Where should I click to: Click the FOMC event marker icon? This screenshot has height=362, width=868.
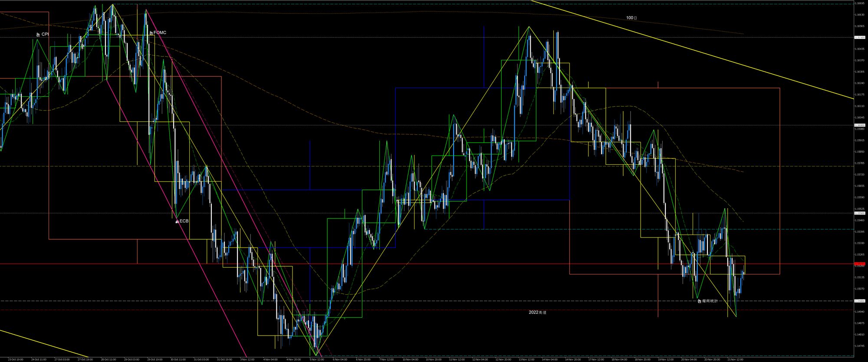pos(151,33)
